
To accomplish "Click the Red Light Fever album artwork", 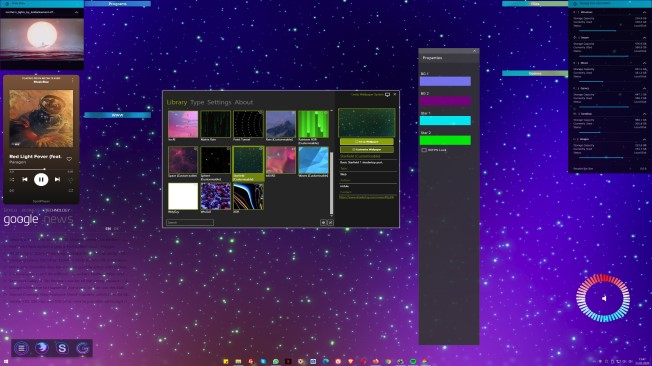I will click(x=41, y=119).
